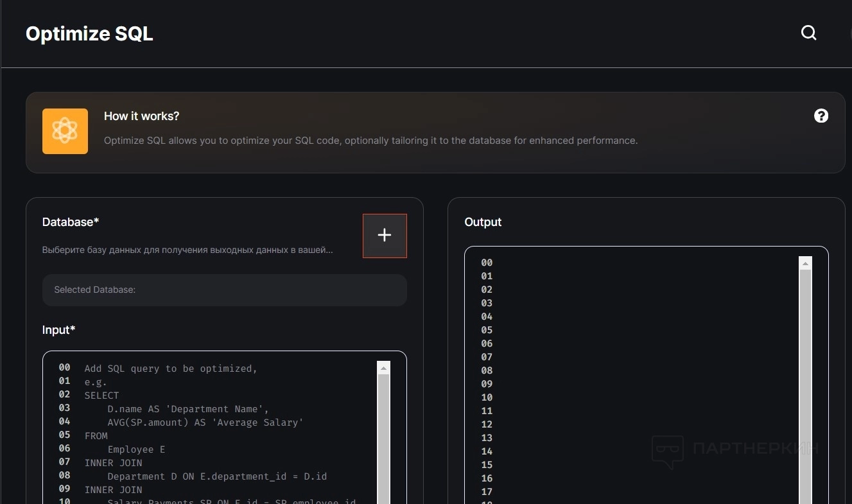The height and width of the screenshot is (504, 852).
Task: Click the Database* field label
Action: tap(71, 222)
